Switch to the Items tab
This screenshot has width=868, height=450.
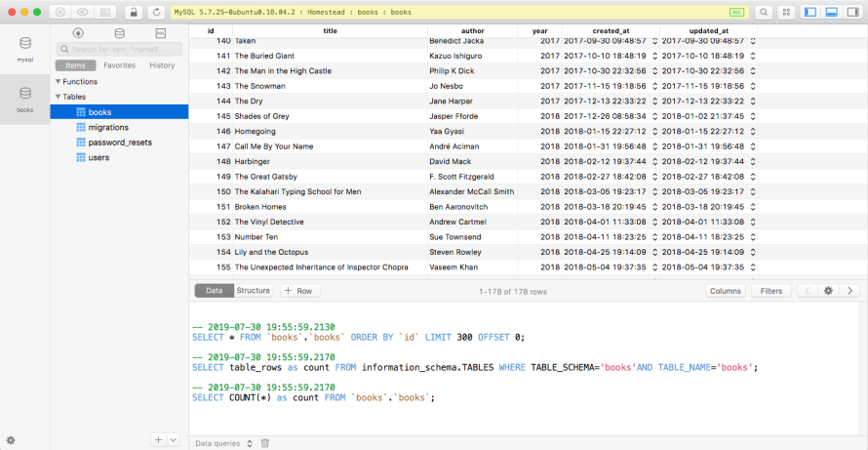[x=75, y=65]
